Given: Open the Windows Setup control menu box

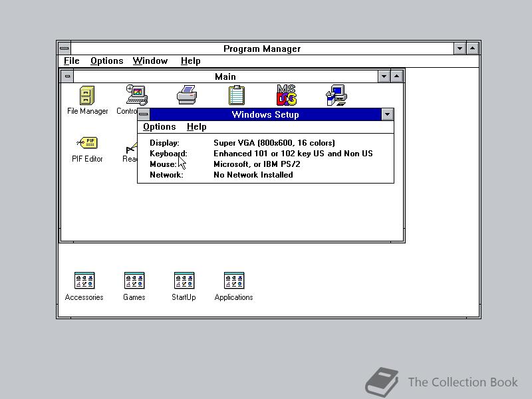Looking at the screenshot, I should click(144, 114).
